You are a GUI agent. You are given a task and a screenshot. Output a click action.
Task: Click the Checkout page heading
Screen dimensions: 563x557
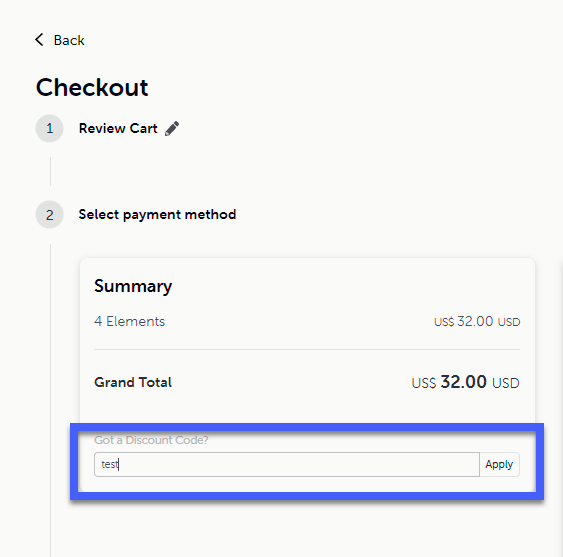pyautogui.click(x=92, y=87)
